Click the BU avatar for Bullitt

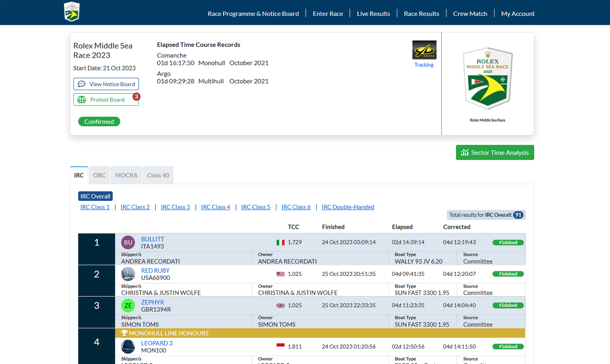(128, 242)
